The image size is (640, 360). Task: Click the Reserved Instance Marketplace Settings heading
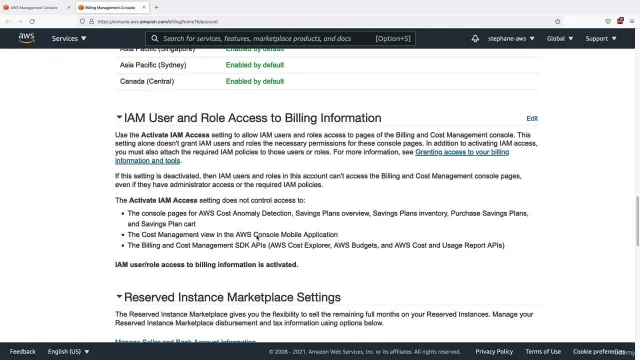[x=232, y=297]
